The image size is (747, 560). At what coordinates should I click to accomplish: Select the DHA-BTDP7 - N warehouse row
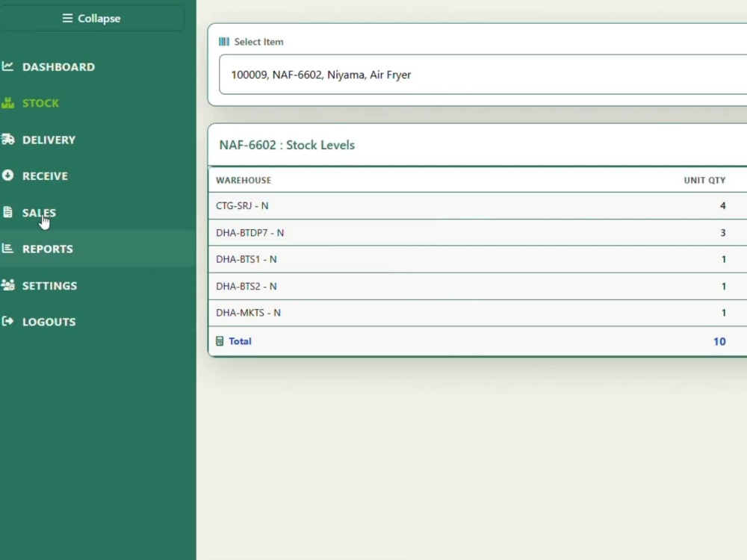(x=478, y=232)
